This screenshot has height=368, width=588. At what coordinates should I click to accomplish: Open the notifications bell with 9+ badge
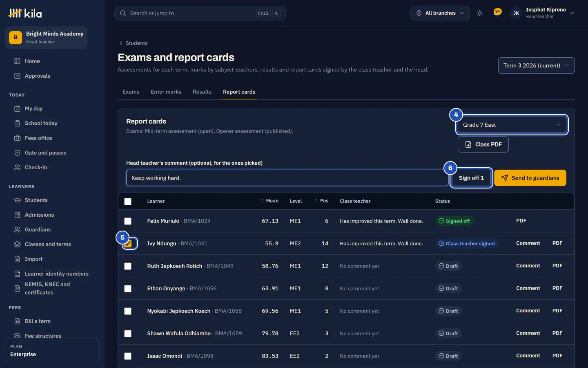(x=497, y=13)
